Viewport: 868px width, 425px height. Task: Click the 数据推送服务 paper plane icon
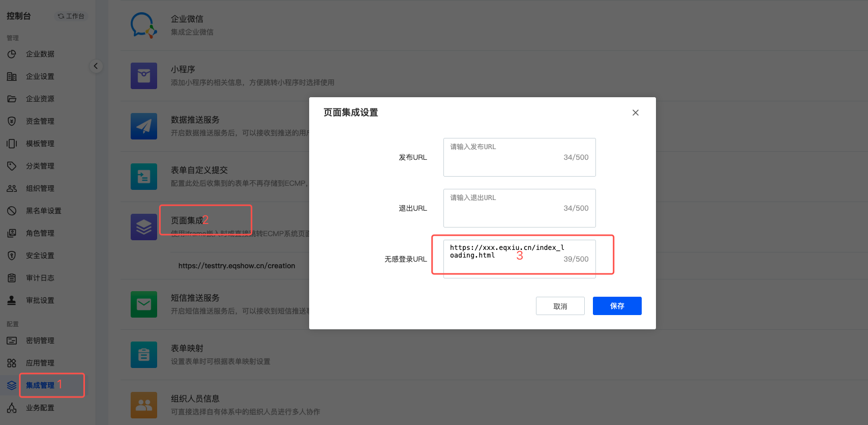tap(143, 126)
